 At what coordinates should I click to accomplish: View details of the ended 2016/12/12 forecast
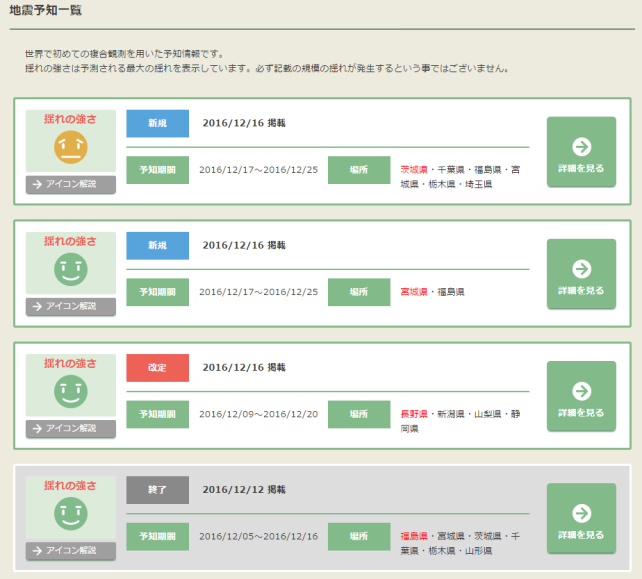pyautogui.click(x=581, y=526)
